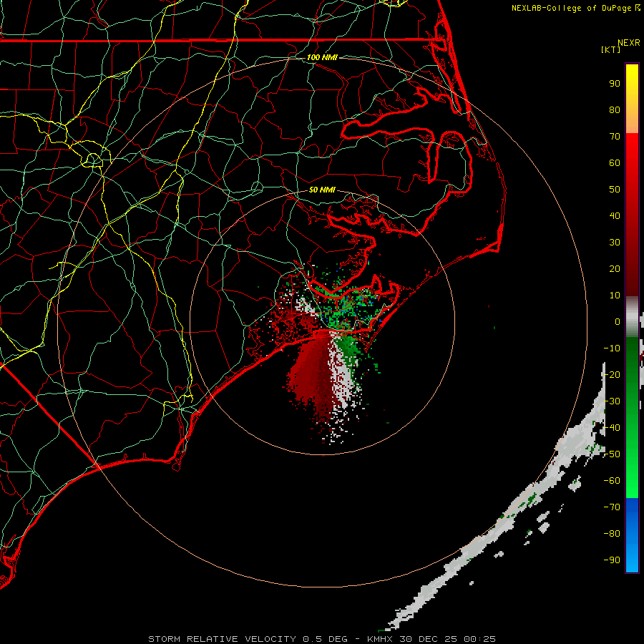Click the KMHX station identifier in caption
The width and height of the screenshot is (644, 644).
click(380, 639)
